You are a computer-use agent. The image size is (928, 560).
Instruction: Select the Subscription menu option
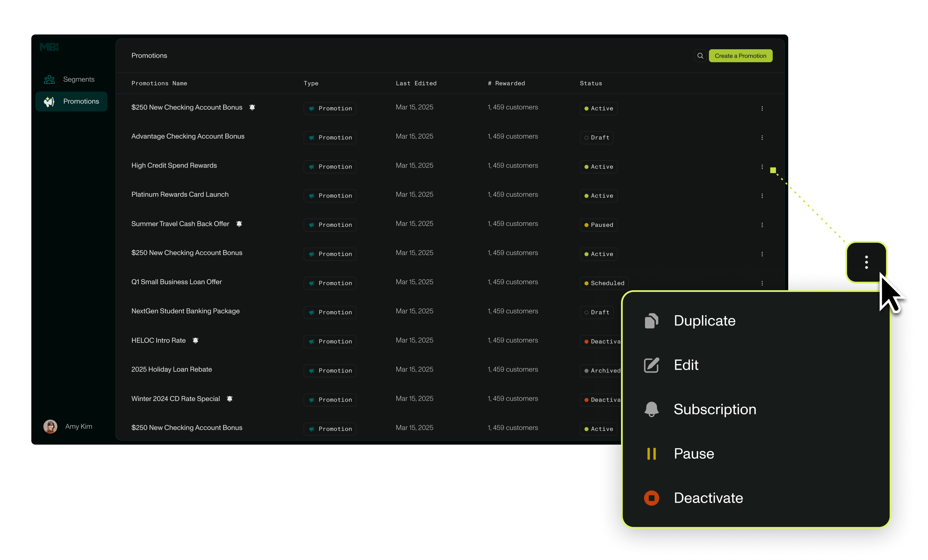coord(714,409)
